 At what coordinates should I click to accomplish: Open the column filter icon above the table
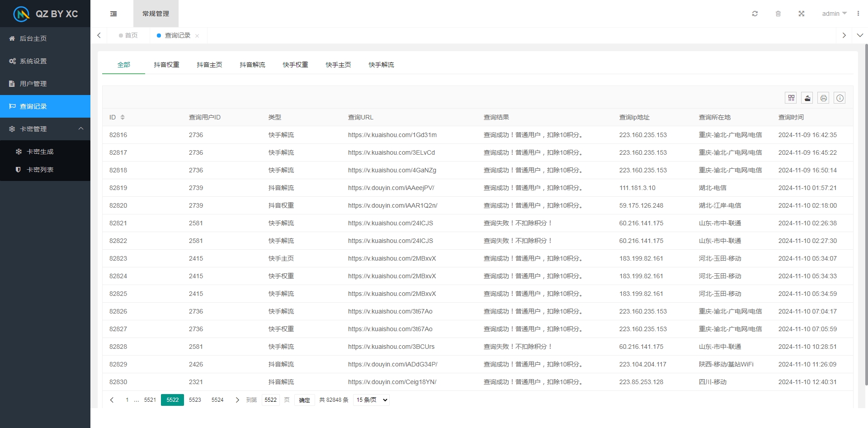[791, 98]
